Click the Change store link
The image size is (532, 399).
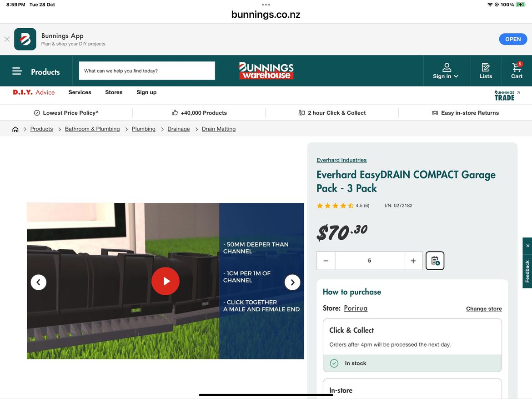point(484,309)
